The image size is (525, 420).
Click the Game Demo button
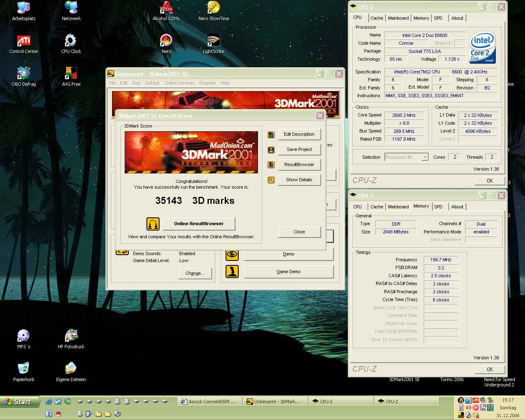point(288,272)
